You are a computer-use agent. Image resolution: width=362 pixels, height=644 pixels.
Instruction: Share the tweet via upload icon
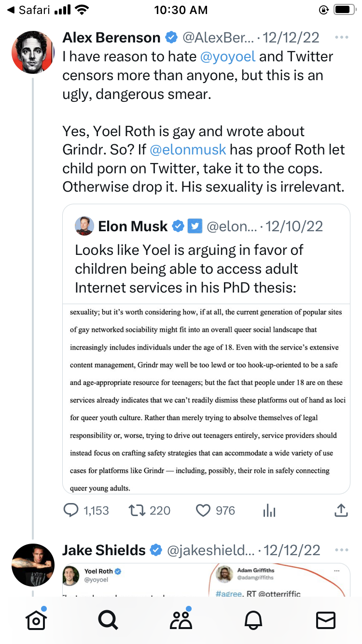point(341,510)
